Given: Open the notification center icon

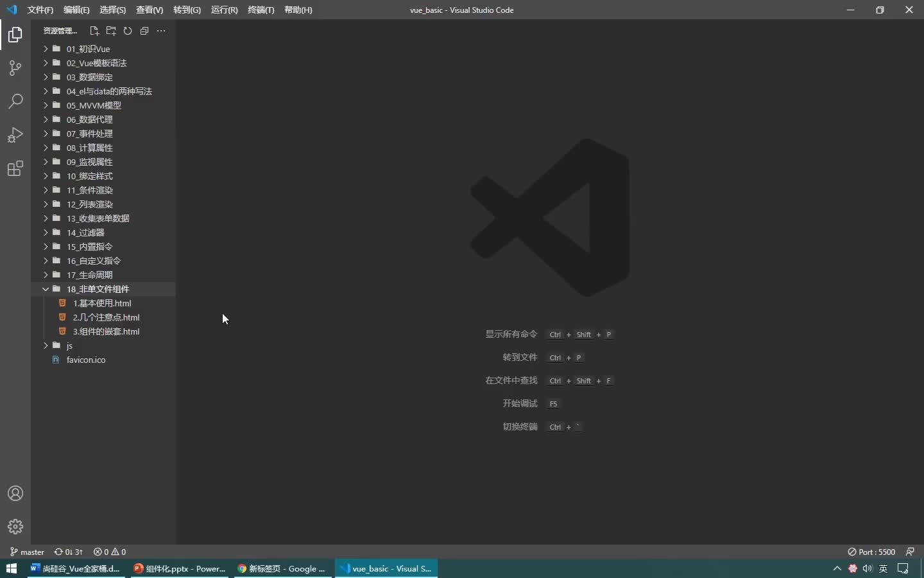Looking at the screenshot, I should [903, 568].
